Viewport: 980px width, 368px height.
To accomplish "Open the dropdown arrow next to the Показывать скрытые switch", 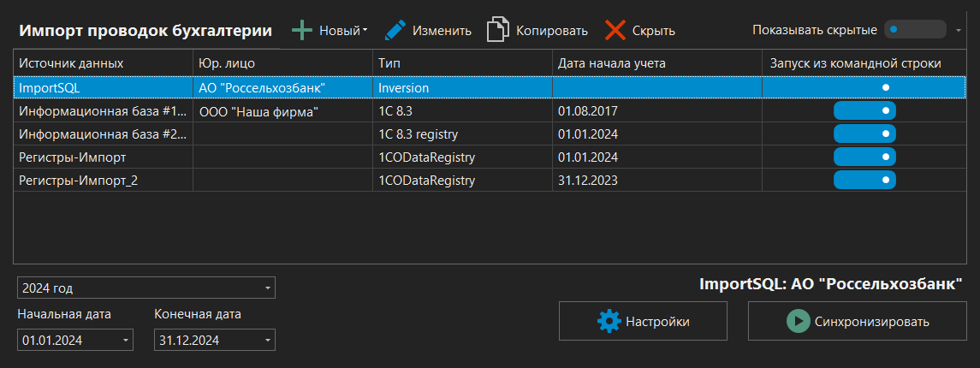I will (x=958, y=29).
